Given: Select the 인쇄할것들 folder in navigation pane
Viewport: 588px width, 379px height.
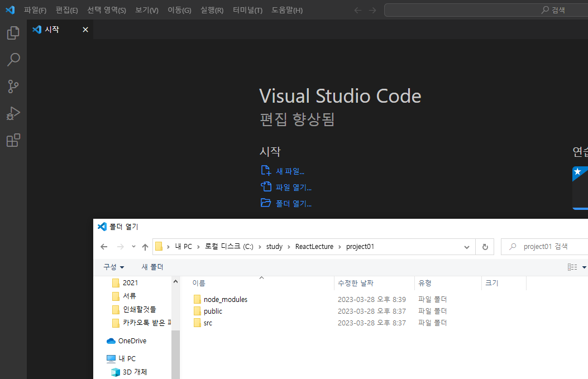Looking at the screenshot, I should point(134,309).
